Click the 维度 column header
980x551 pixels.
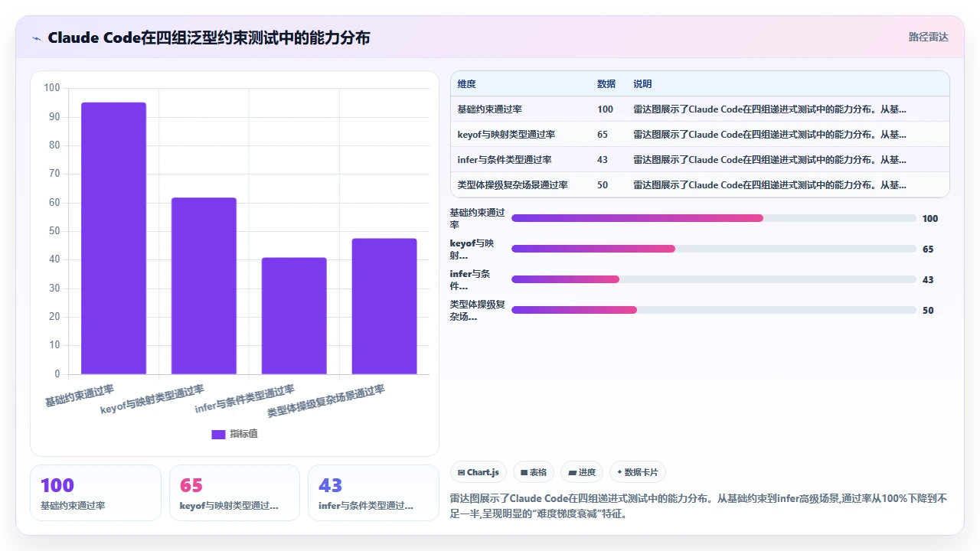tap(466, 84)
